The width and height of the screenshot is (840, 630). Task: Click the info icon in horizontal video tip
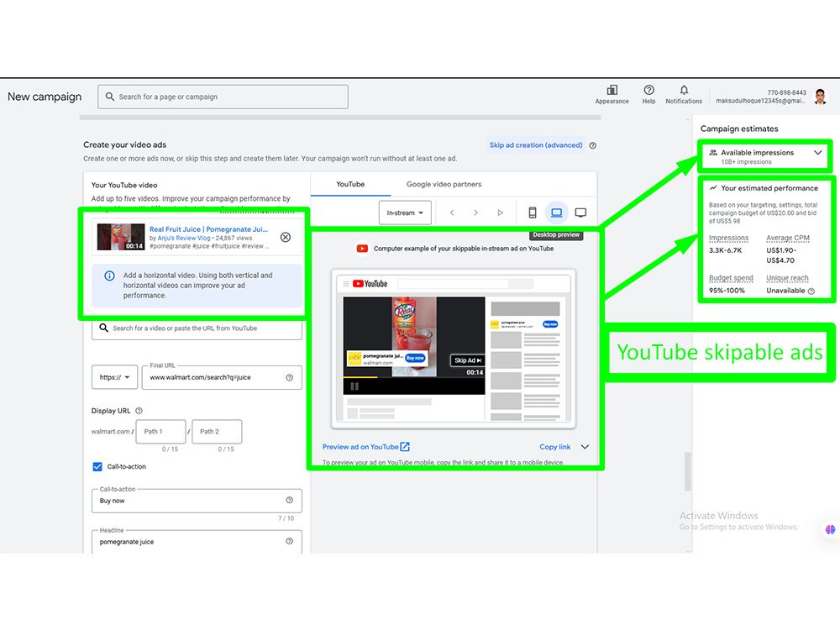point(109,276)
